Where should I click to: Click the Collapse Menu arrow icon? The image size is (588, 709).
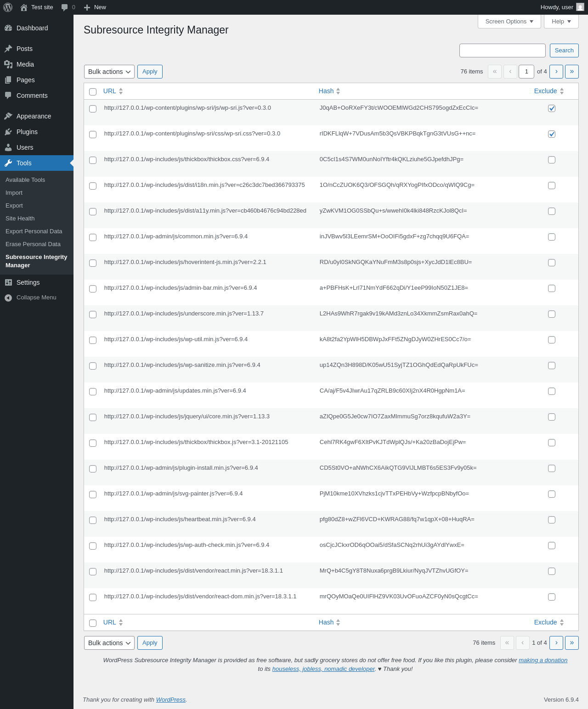coord(8,298)
